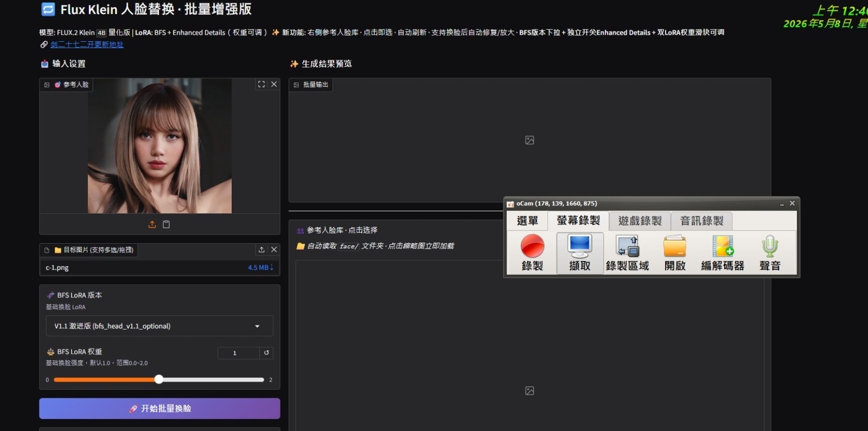View the 参考人脸 reference image fullscreen
This screenshot has height=431, width=868.
pos(261,84)
